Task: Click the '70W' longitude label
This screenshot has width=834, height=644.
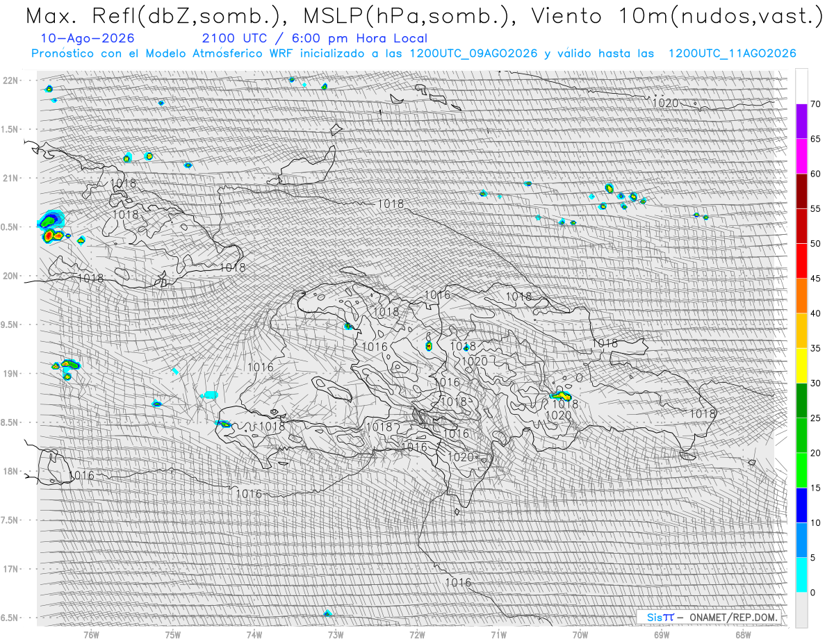Action: [x=580, y=634]
